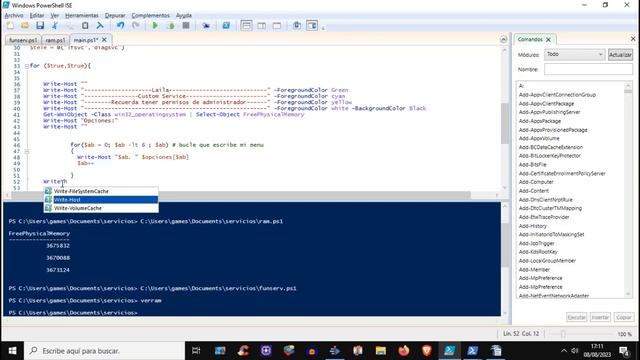Show script pane on the right icon
Viewport: 640px width, 360px height.
pyautogui.click(x=262, y=26)
